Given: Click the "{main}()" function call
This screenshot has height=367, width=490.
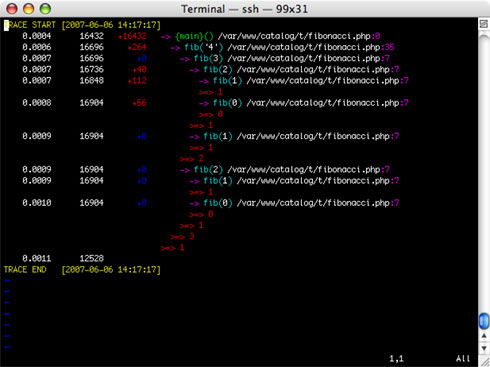Looking at the screenshot, I should click(194, 36).
